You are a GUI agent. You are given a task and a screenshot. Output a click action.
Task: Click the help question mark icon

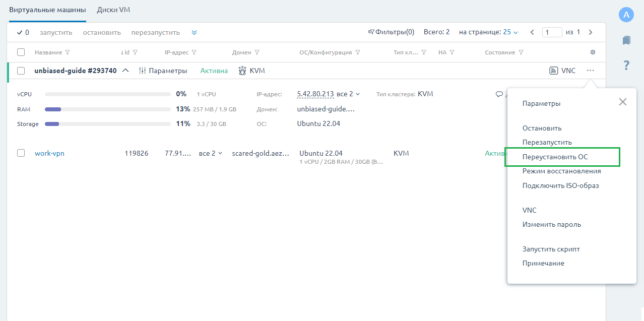tap(626, 65)
